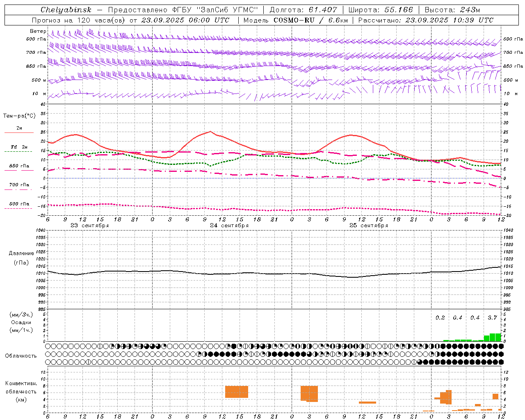Click the 'Тем-ра(°C)' temperature label
This screenshot has height=420, width=525.
pyautogui.click(x=19, y=116)
